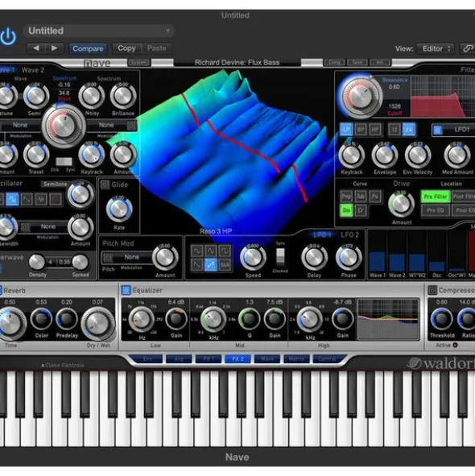This screenshot has height=476, width=475.
Task: Toggle the Equalizer enable button
Action: click(126, 290)
